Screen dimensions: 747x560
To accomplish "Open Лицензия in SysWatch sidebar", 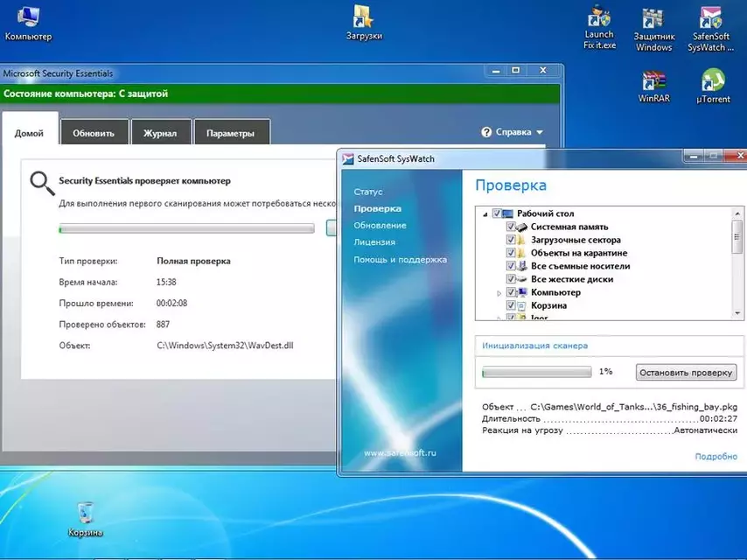I will click(x=374, y=242).
